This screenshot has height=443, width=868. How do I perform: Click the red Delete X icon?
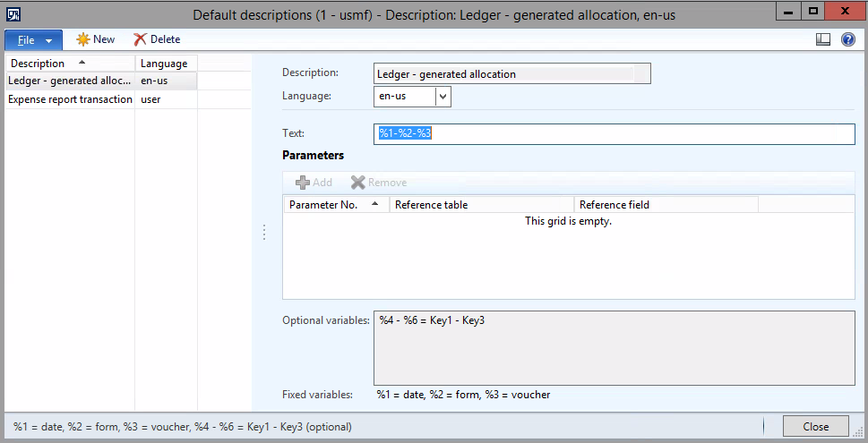pos(140,39)
